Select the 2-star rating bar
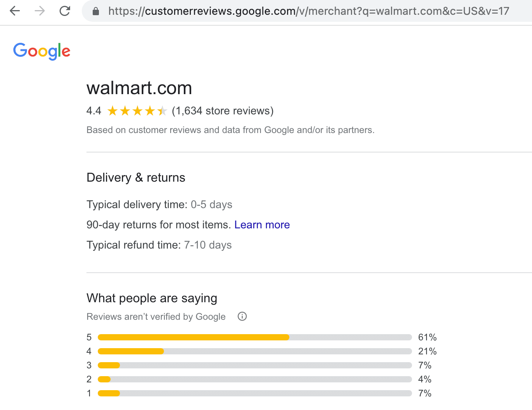The height and width of the screenshot is (410, 532). click(255, 379)
